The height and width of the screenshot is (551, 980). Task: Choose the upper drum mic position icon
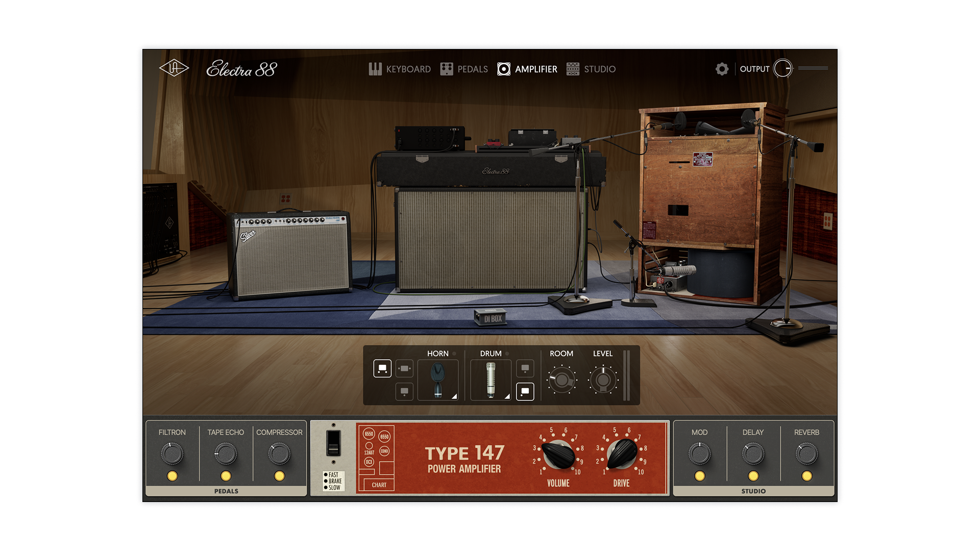525,368
